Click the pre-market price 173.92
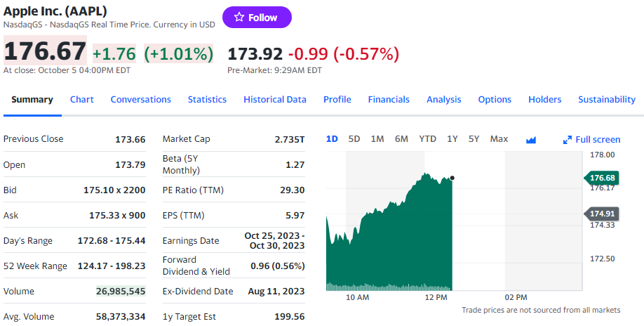Image resolution: width=644 pixels, height=326 pixels. pyautogui.click(x=255, y=54)
